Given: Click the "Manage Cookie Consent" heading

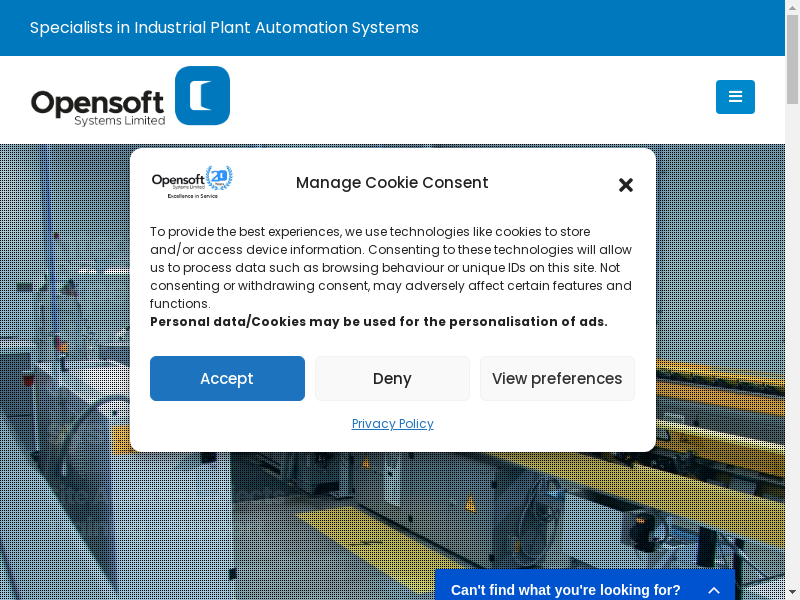Looking at the screenshot, I should [x=392, y=183].
